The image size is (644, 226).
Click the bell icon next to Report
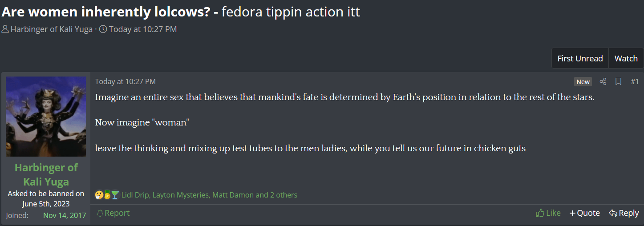100,213
